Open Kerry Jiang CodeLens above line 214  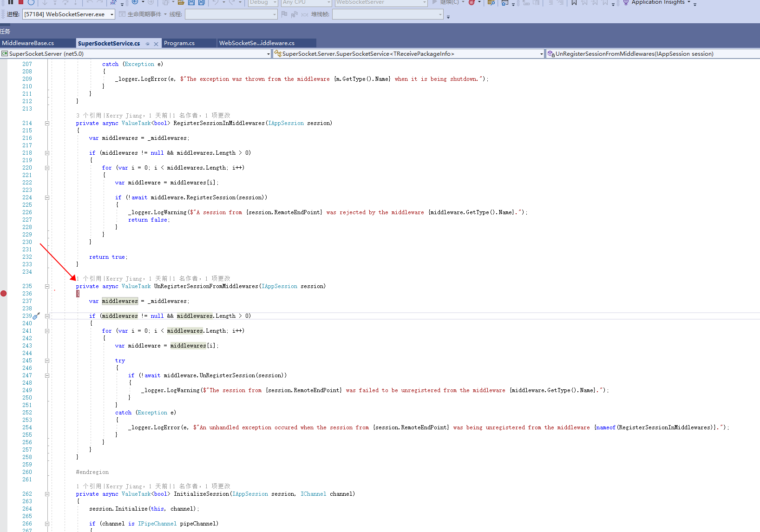(124, 115)
